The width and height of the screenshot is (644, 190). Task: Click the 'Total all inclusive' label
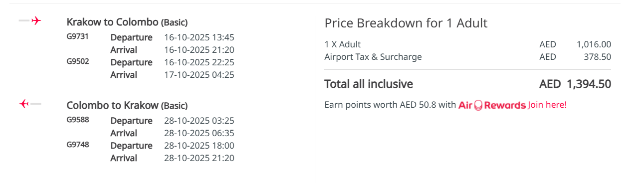(x=369, y=84)
